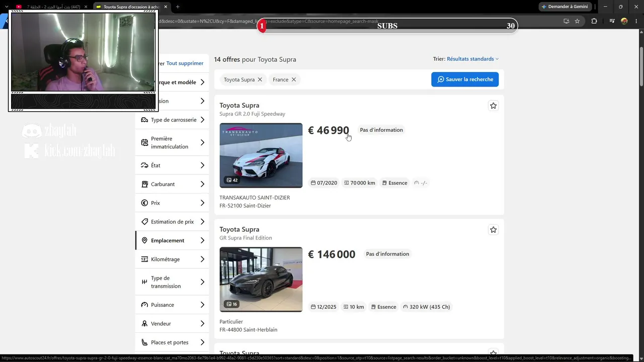Open the Chrome three-dot menu
This screenshot has height=362, width=644.
point(636,21)
